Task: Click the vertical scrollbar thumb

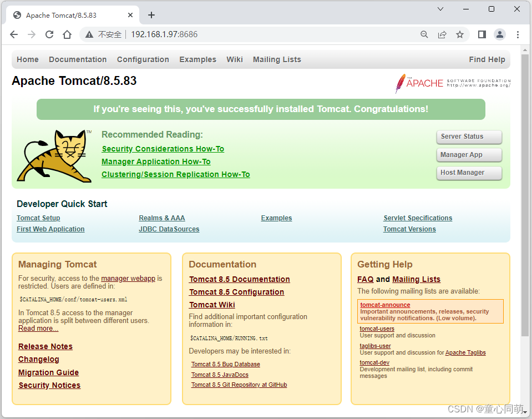Action: point(525,195)
